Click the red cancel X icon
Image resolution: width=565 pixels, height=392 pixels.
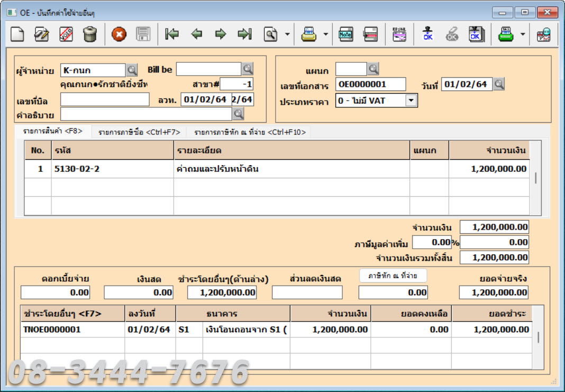(119, 34)
